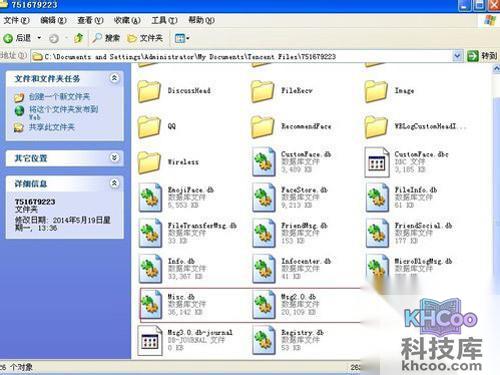Image resolution: width=500 pixels, height=375 pixels.
Task: Select the Infocenter.db file icon
Action: click(x=264, y=269)
